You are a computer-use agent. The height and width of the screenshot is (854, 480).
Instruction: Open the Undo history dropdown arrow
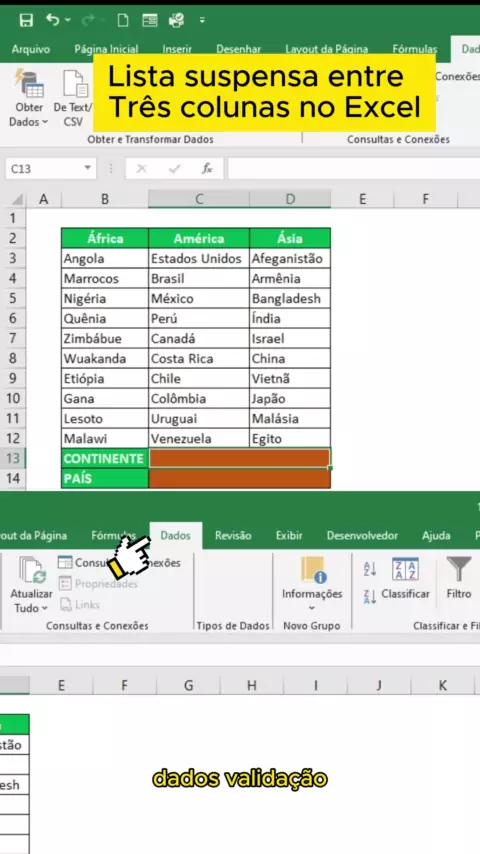tap(68, 20)
